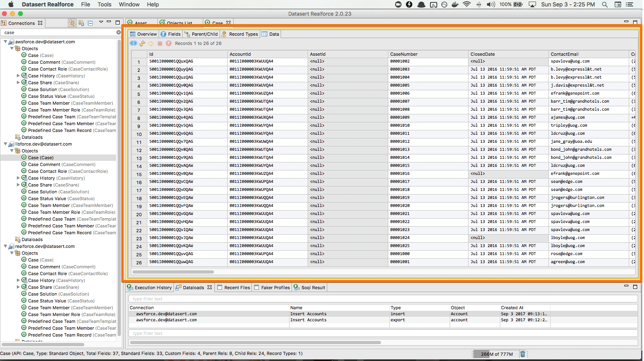Click the new connection icon in Connections toolbar

[x=81, y=23]
